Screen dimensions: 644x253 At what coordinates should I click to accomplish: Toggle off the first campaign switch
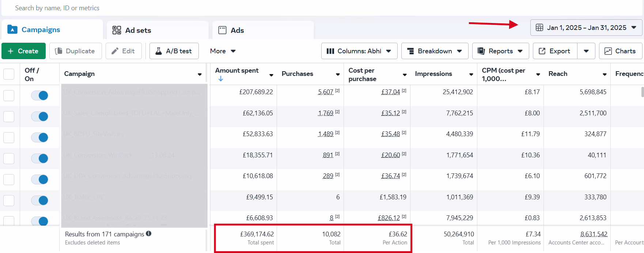point(39,95)
